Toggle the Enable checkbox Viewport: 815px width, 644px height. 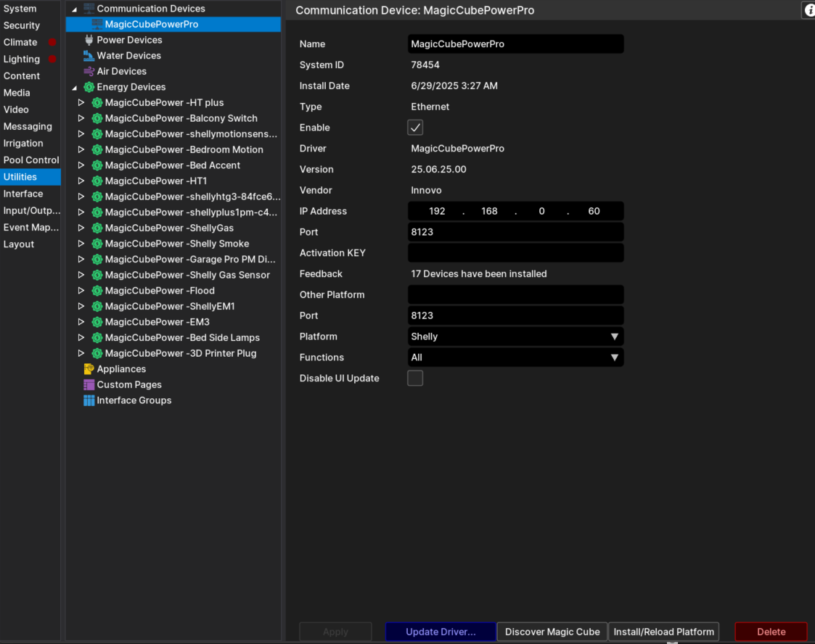[415, 127]
